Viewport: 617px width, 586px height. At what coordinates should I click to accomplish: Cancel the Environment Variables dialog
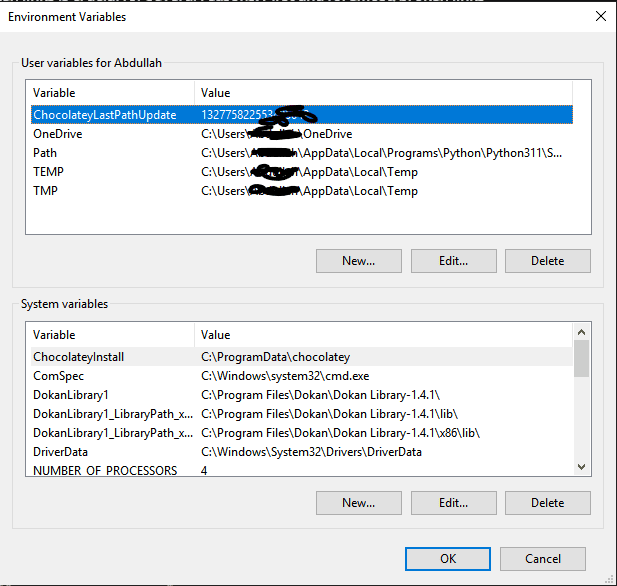pyautogui.click(x=543, y=558)
